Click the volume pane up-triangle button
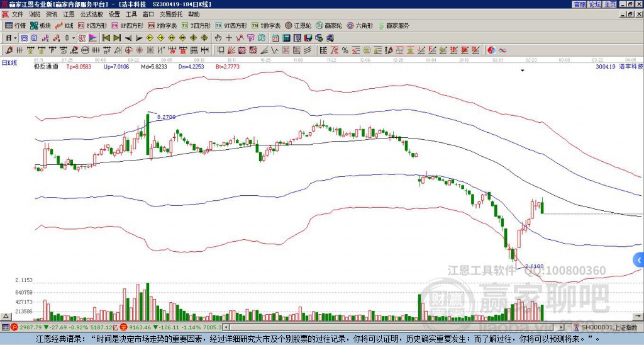The height and width of the screenshot is (345, 644). point(6,316)
